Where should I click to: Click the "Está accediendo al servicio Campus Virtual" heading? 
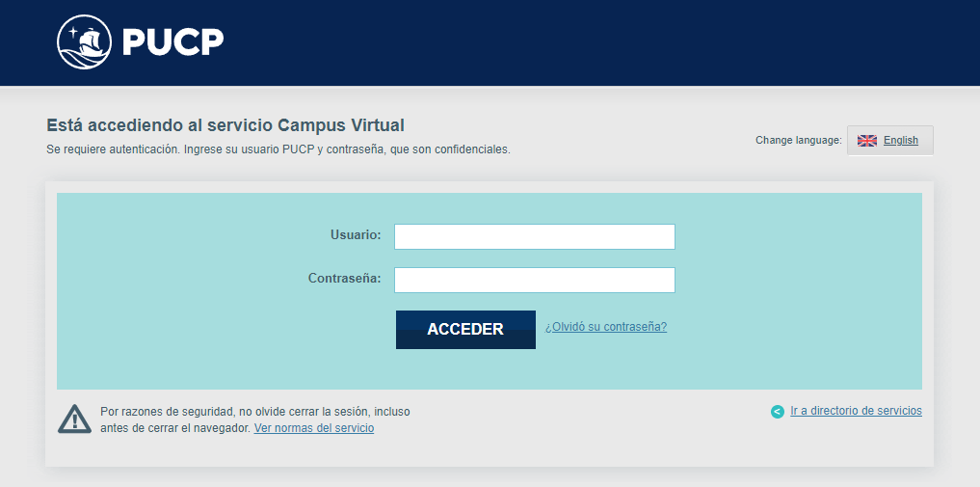tap(225, 125)
